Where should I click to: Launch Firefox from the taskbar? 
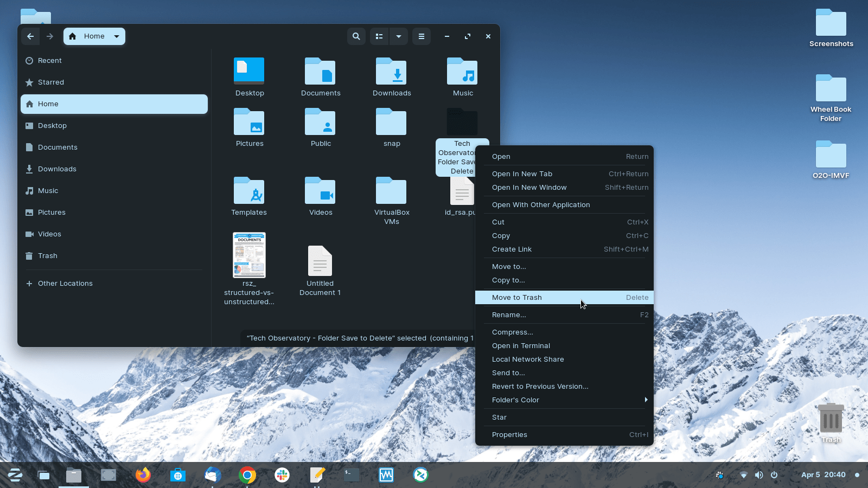[143, 475]
